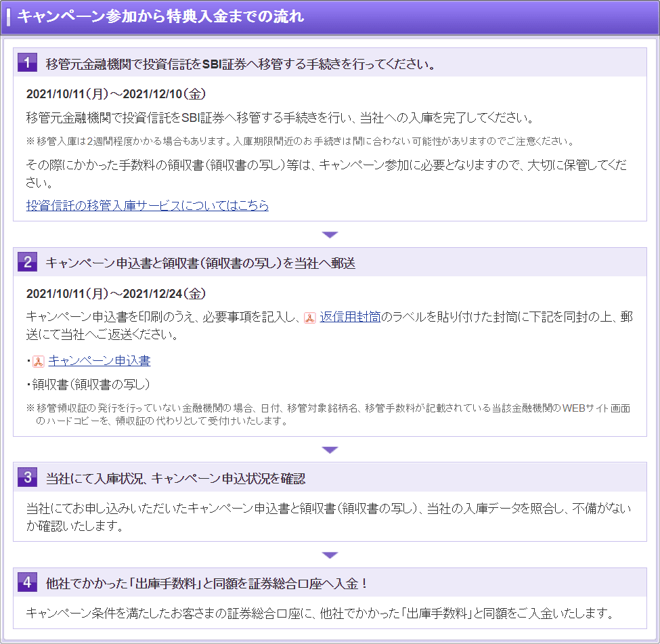This screenshot has width=660, height=644.
Task: Click PDF icon beside 返信用封筒
Action: (x=310, y=318)
